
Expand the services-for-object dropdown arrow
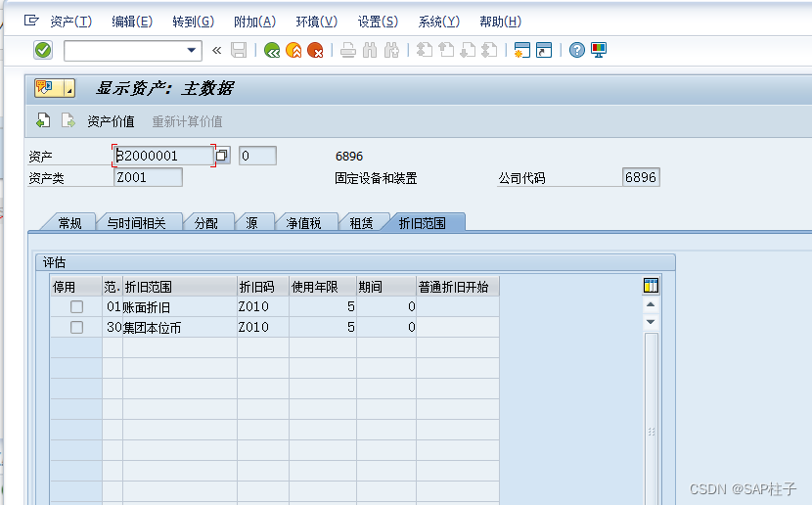tap(68, 88)
